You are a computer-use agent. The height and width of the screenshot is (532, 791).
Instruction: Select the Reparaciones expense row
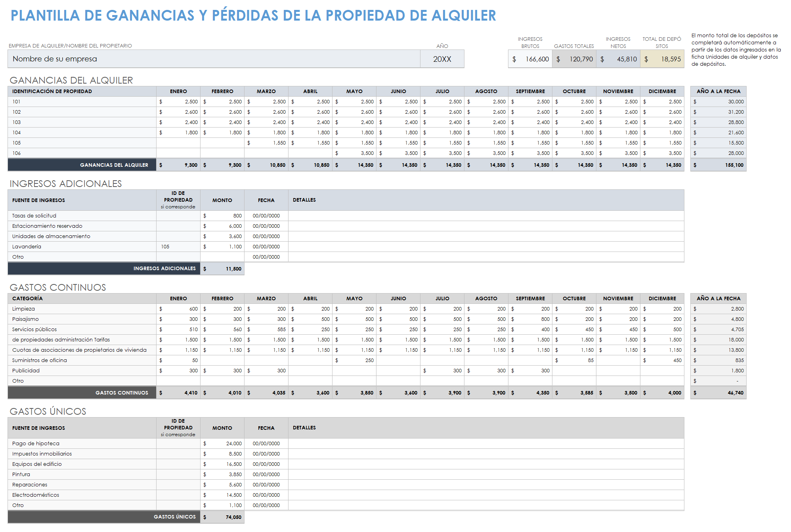point(82,485)
